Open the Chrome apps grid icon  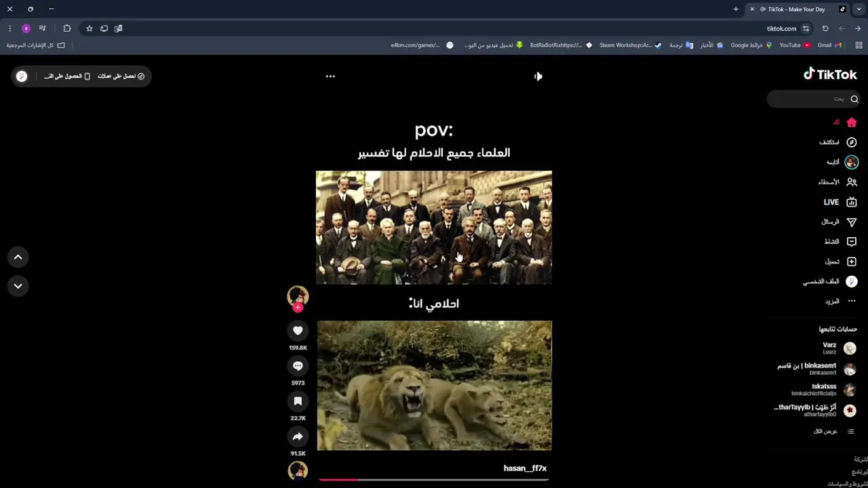[859, 45]
